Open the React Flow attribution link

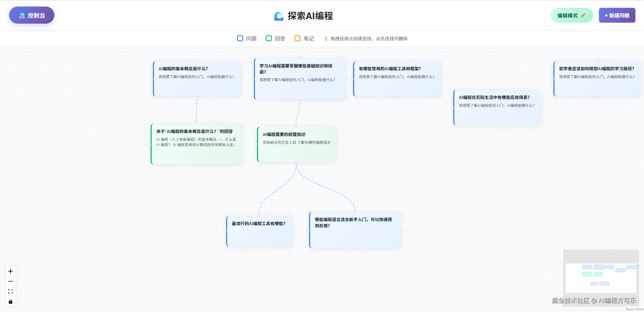(x=634, y=309)
